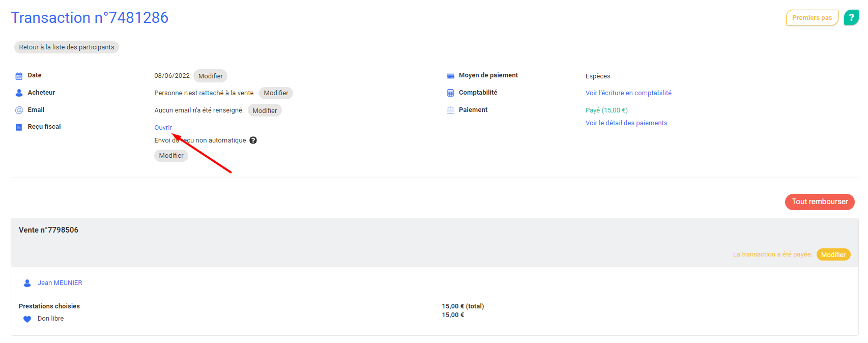Open Voir le détail des paiements
Viewport: 868px width, 343px height.
[626, 123]
